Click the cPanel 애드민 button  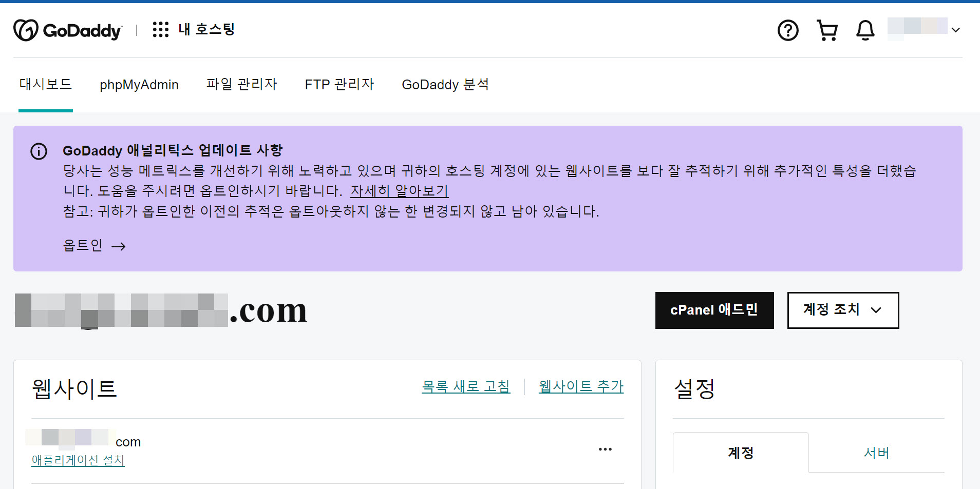(x=714, y=310)
